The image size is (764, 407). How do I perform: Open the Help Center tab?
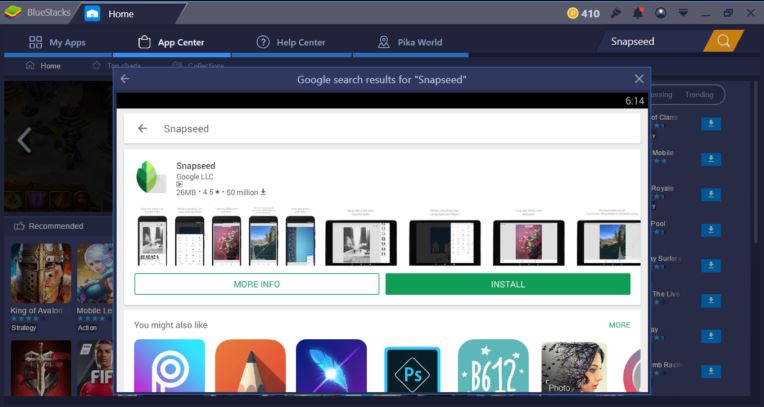tap(291, 42)
